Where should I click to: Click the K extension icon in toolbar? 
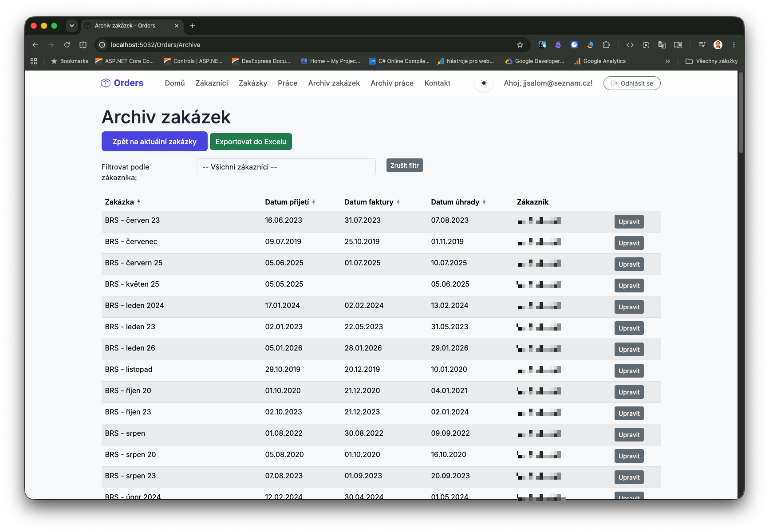point(542,45)
